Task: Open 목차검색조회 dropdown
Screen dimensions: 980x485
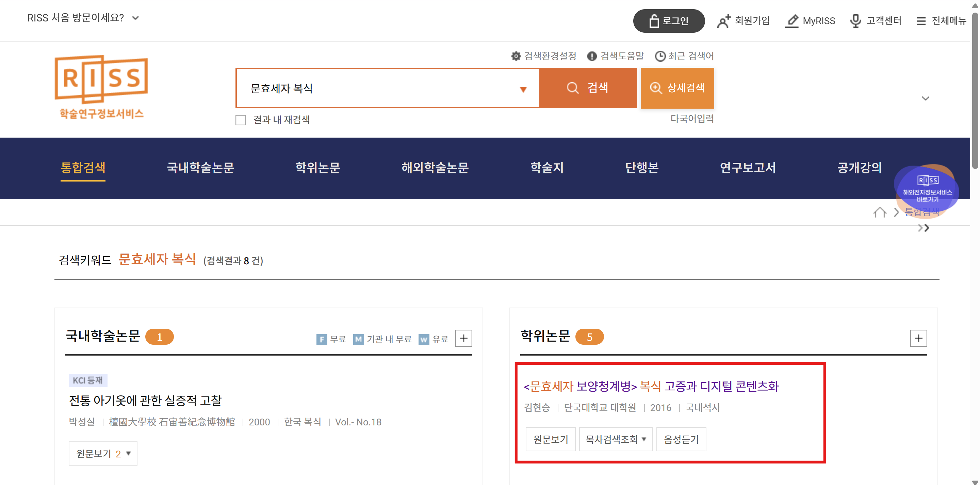Action: click(x=615, y=439)
